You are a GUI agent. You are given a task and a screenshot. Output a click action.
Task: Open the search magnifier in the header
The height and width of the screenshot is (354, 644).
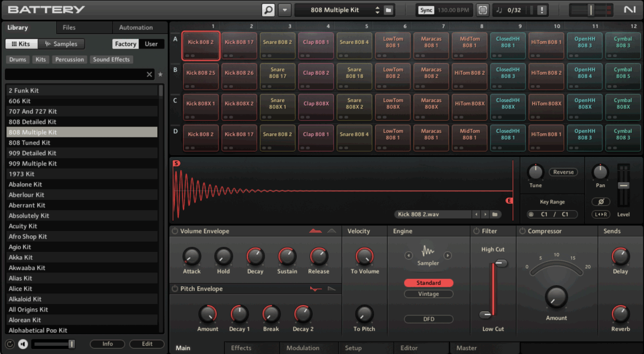point(268,9)
